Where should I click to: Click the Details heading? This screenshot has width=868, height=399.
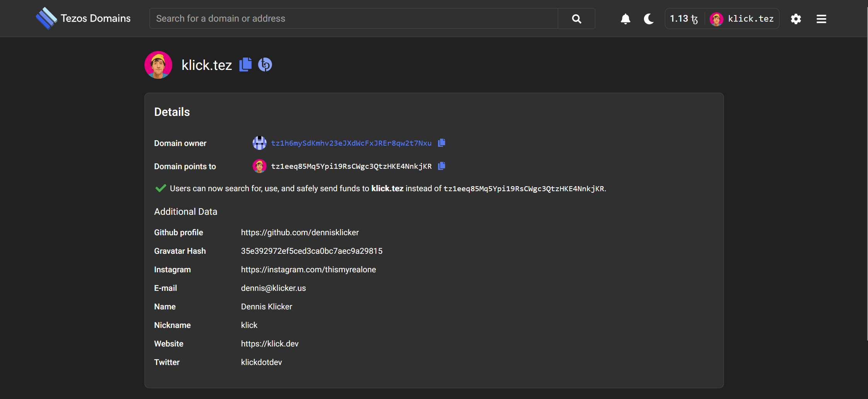coord(172,112)
